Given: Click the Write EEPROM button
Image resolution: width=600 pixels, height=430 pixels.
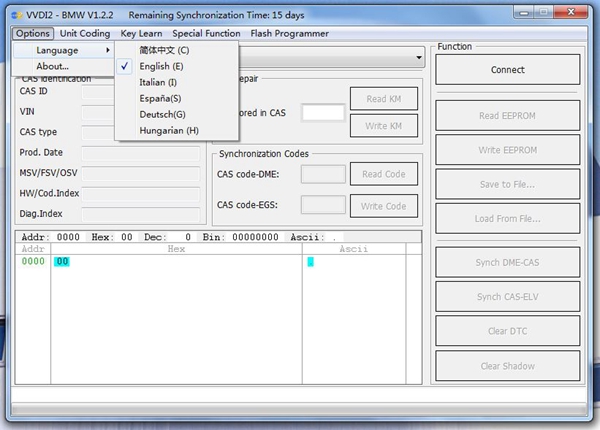Looking at the screenshot, I should click(507, 150).
